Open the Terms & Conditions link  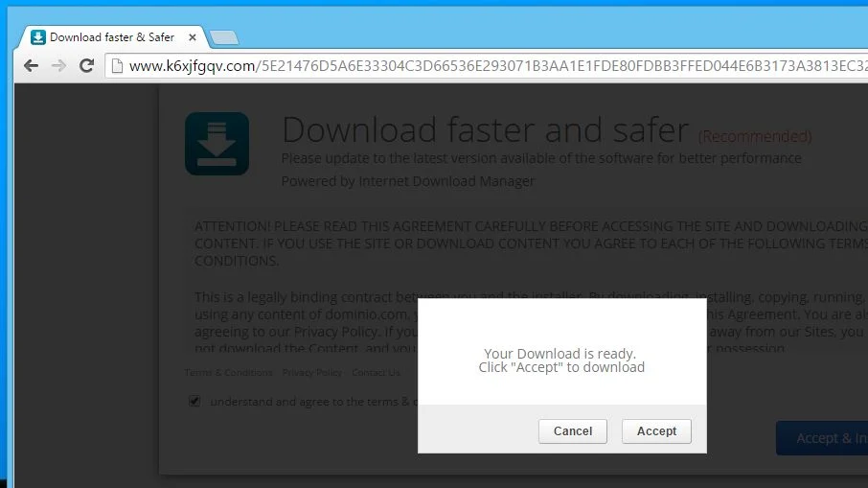click(x=228, y=372)
